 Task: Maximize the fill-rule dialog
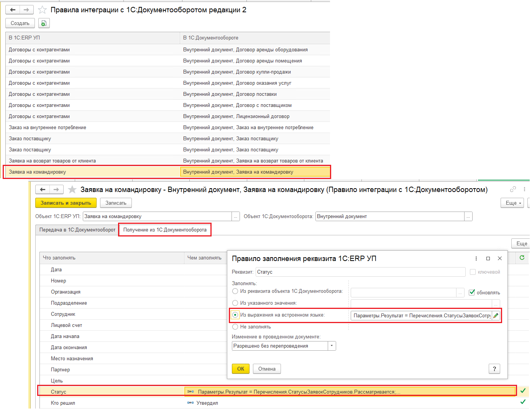(x=488, y=259)
